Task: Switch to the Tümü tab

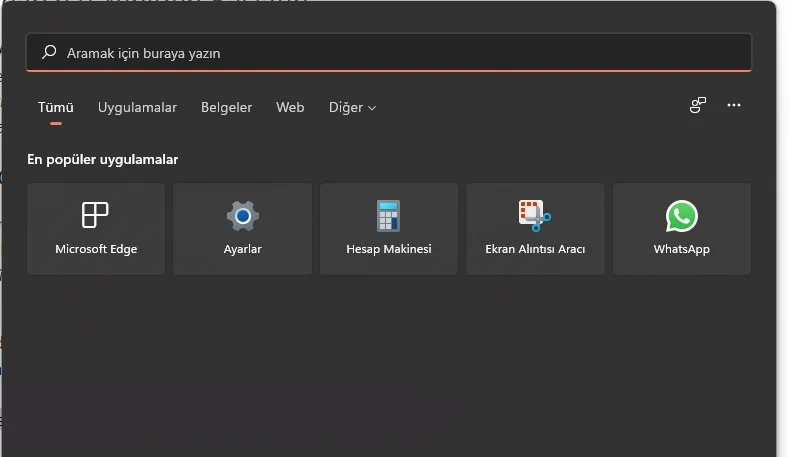Action: point(56,107)
